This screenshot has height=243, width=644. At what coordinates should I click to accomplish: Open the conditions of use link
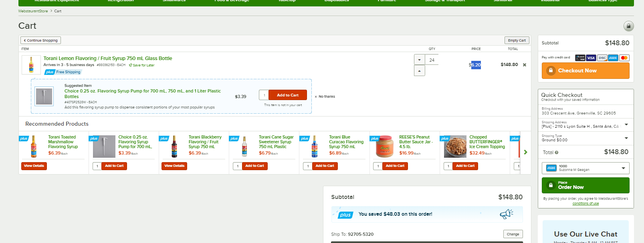[585, 203]
